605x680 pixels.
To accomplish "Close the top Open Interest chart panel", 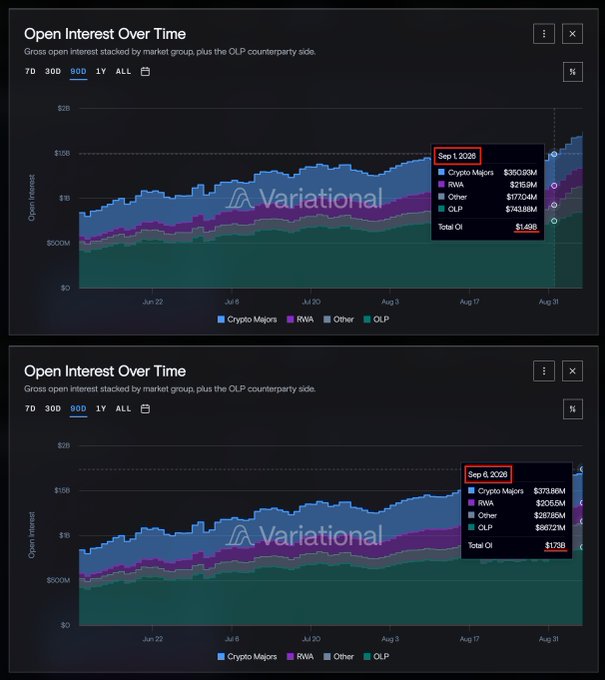I will click(x=572, y=34).
